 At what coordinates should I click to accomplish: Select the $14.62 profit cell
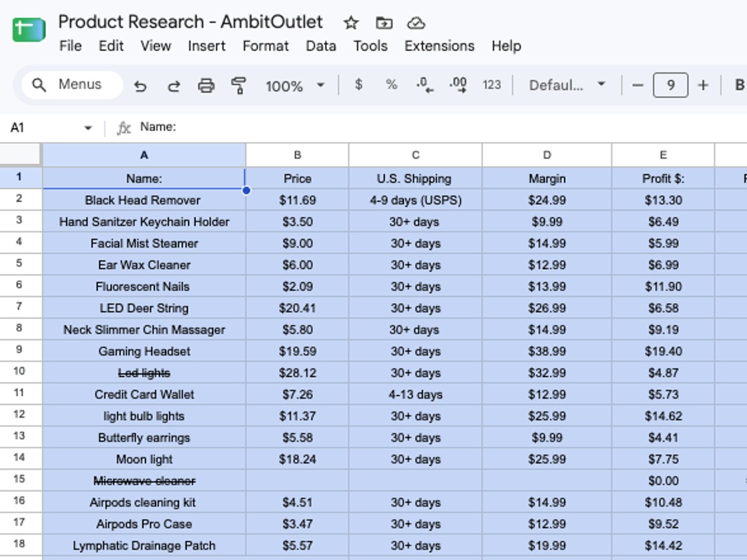tap(663, 416)
